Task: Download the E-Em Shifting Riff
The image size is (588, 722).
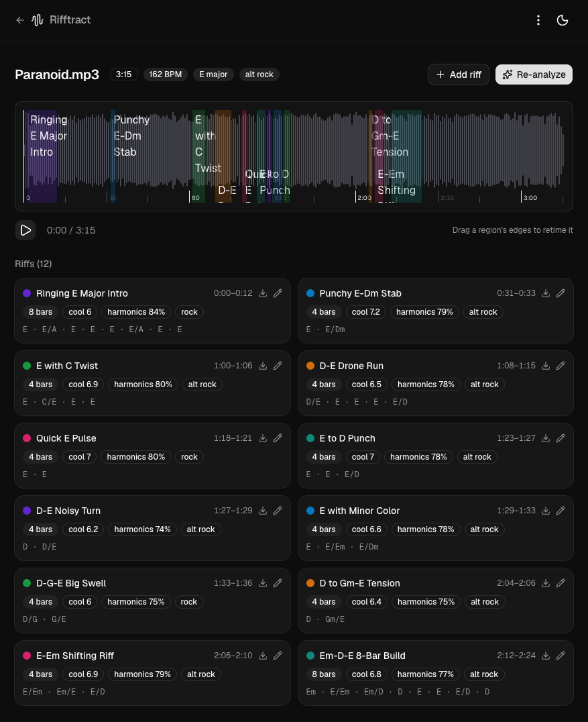Action: (x=263, y=656)
